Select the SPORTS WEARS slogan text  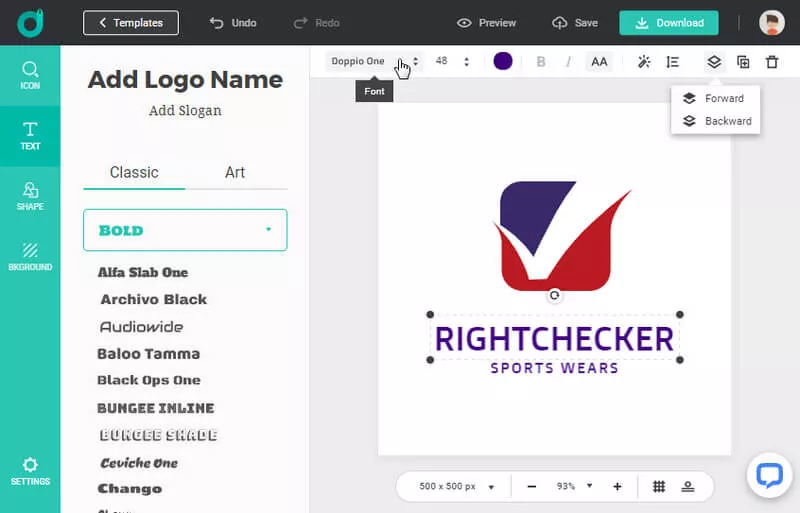click(x=555, y=368)
